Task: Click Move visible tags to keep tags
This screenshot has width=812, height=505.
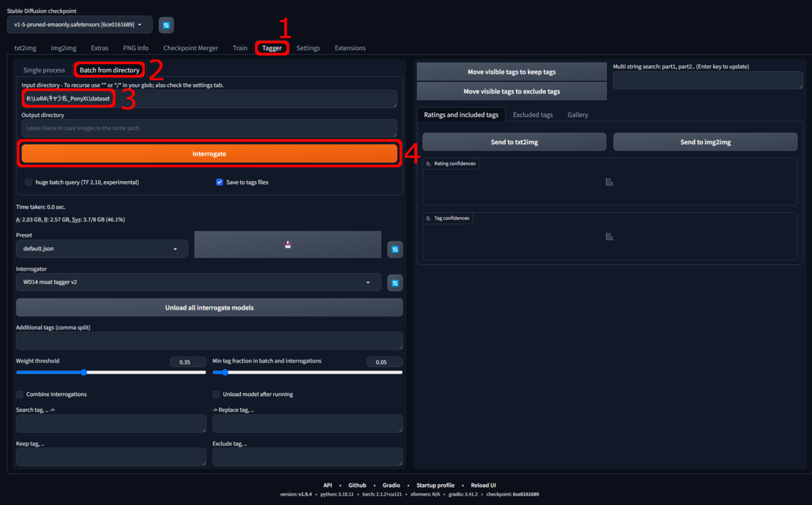Action: pyautogui.click(x=512, y=72)
